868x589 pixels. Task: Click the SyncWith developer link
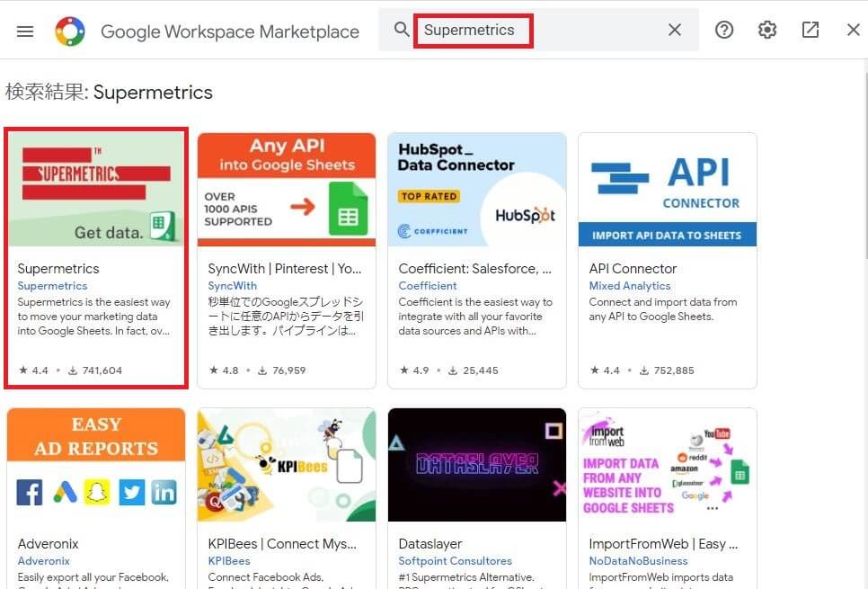(x=232, y=286)
